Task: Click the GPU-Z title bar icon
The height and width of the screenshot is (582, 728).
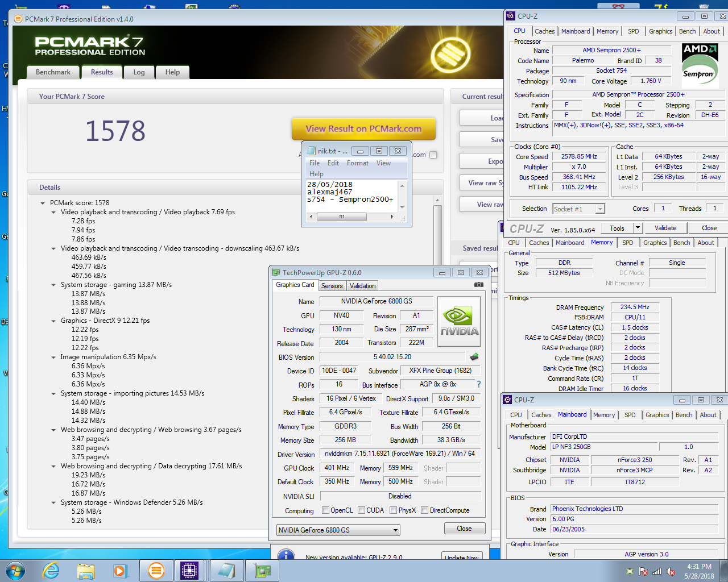Action: coord(276,272)
